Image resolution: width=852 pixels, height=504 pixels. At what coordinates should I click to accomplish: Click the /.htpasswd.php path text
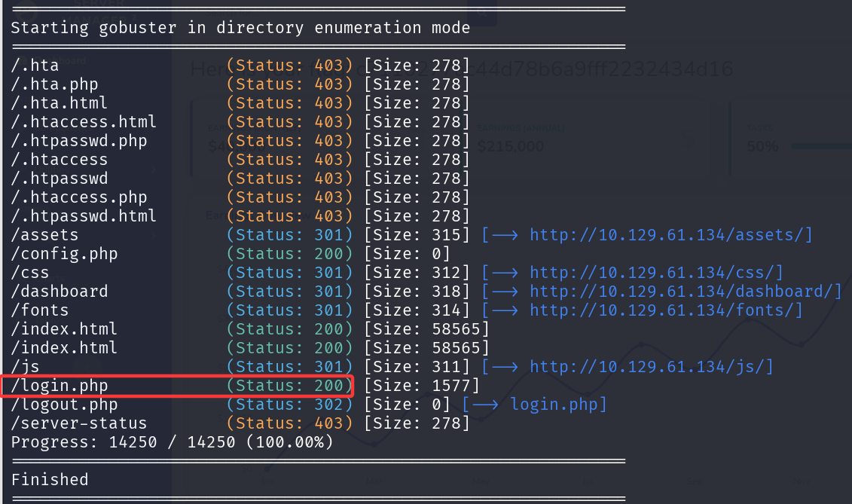click(x=79, y=141)
